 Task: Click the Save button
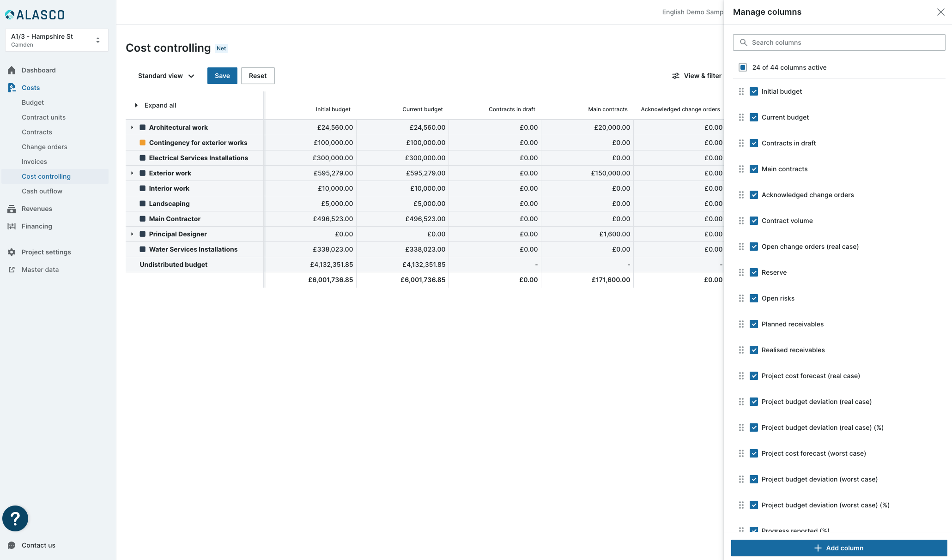point(222,76)
